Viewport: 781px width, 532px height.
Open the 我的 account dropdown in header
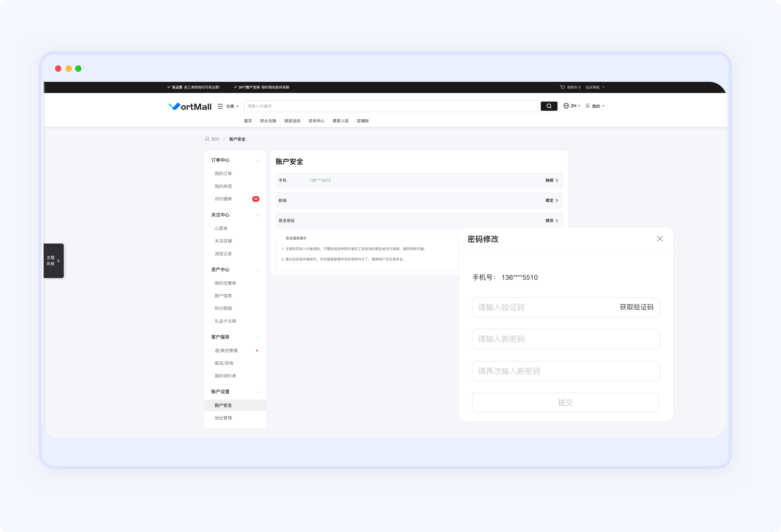(x=598, y=106)
